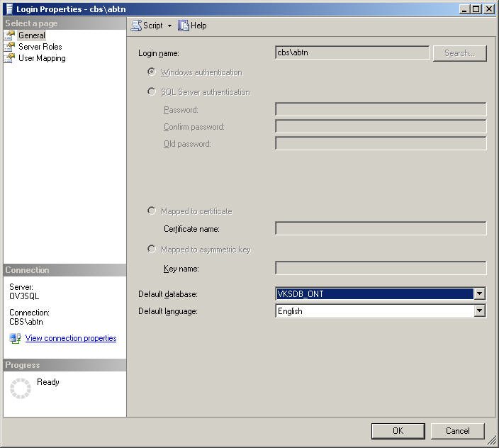Click the Script toolbar icon
This screenshot has width=499, height=448.
click(x=136, y=26)
